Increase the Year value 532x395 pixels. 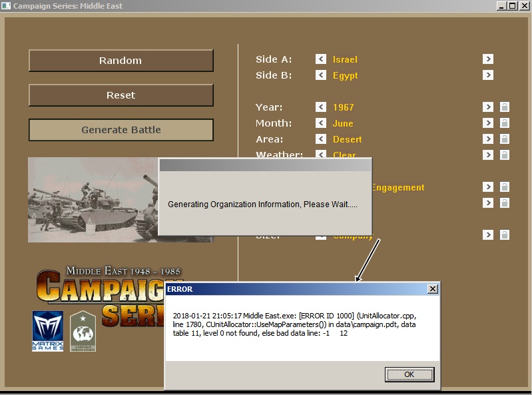488,107
